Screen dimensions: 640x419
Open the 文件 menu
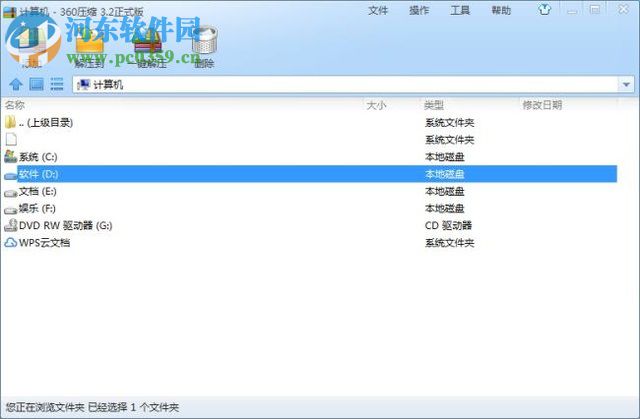[x=378, y=10]
